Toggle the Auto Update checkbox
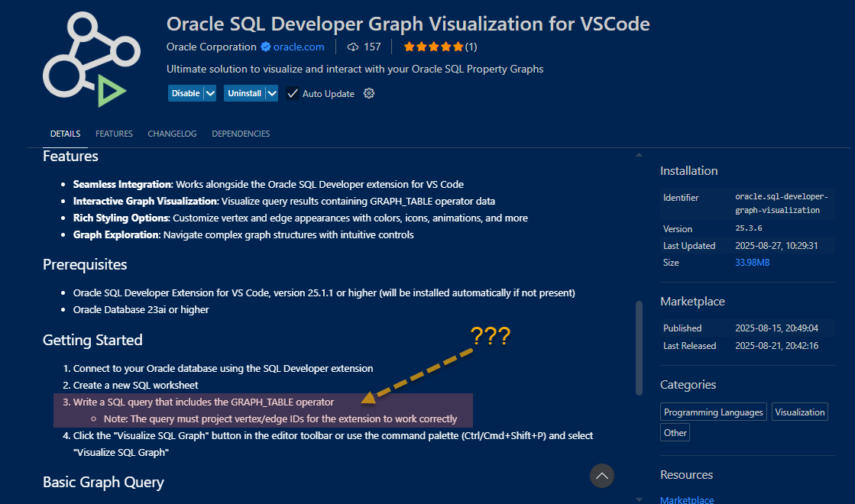This screenshot has height=504, width=855. 293,94
